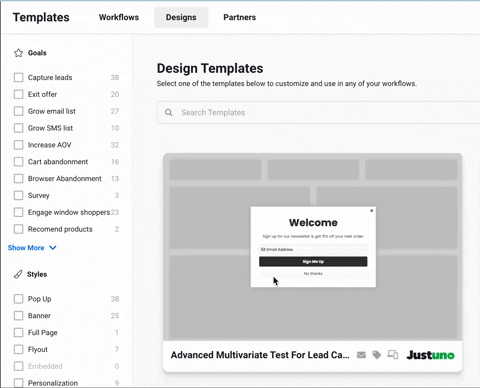The width and height of the screenshot is (480, 388).
Task: Focus the Search Templates field
Action: click(318, 113)
